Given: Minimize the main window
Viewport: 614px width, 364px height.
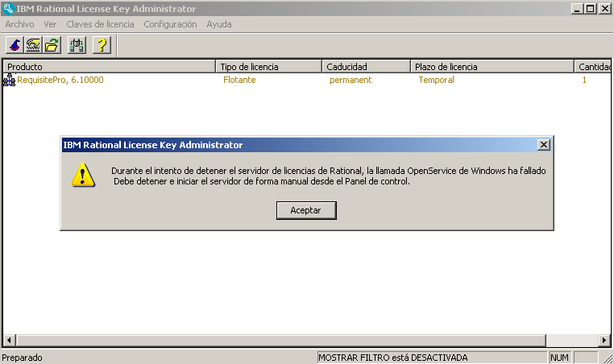Looking at the screenshot, I should [x=576, y=8].
